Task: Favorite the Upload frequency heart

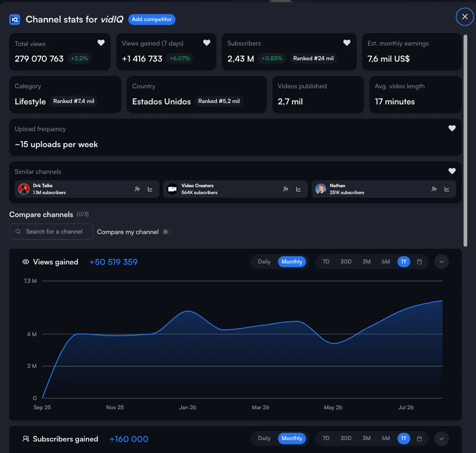Action: [x=452, y=128]
